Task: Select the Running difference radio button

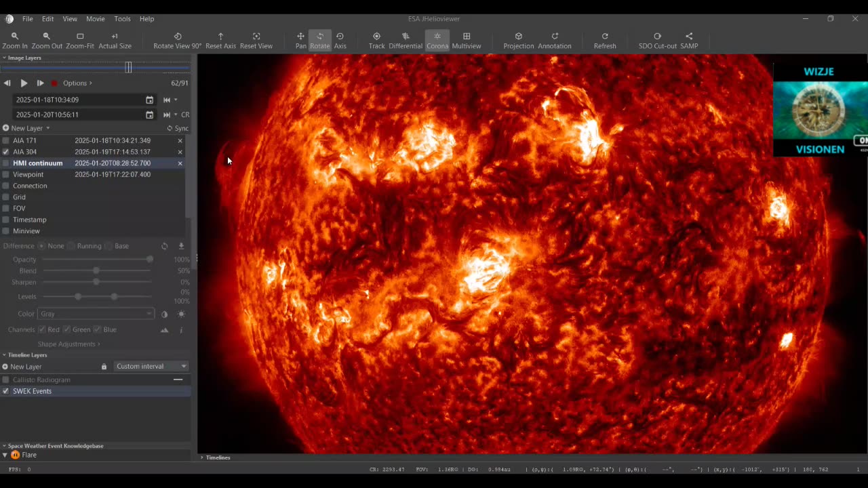Action: (x=71, y=246)
